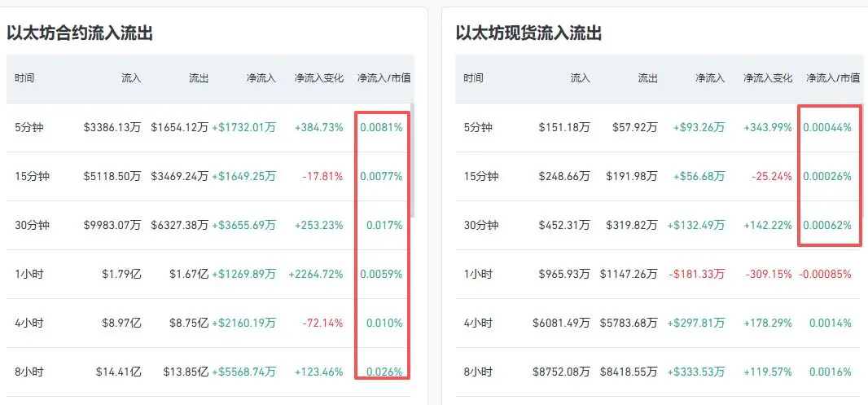Click the ratio value -0.00085%
868x405 pixels.
825,274
